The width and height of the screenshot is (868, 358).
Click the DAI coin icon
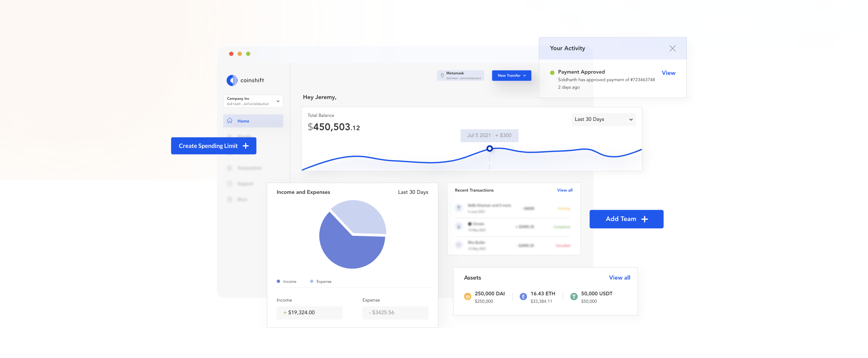point(467,297)
